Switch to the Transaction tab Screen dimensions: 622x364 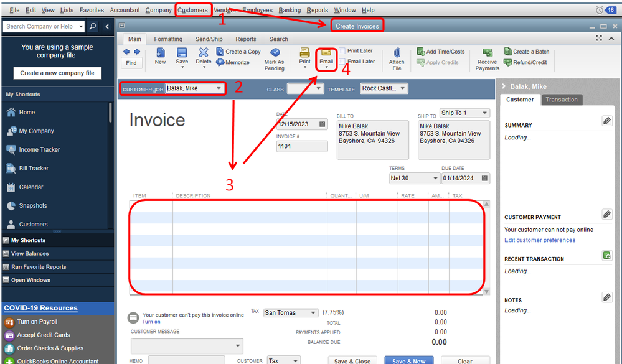pyautogui.click(x=562, y=100)
